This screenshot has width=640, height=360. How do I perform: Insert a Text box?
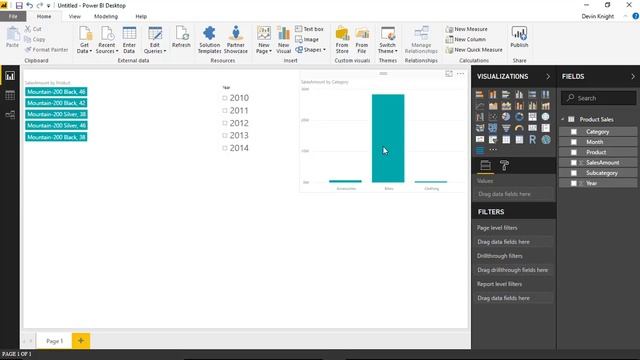(309, 29)
